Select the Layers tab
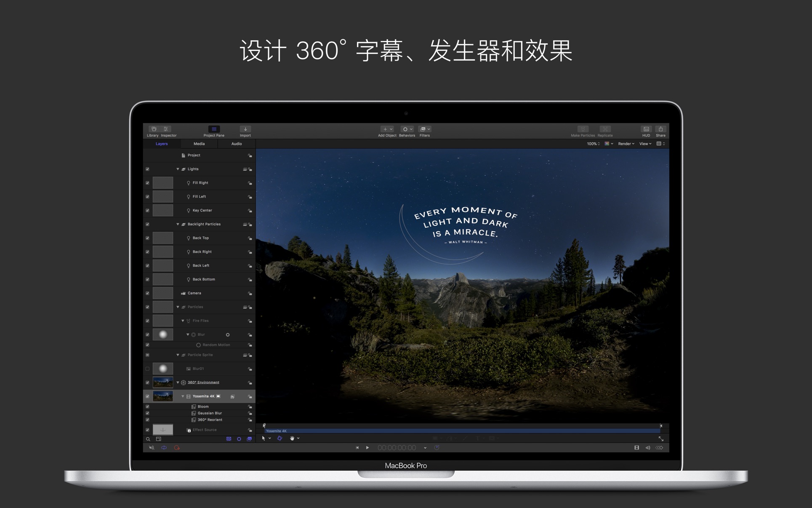Image resolution: width=812 pixels, height=508 pixels. point(162,143)
